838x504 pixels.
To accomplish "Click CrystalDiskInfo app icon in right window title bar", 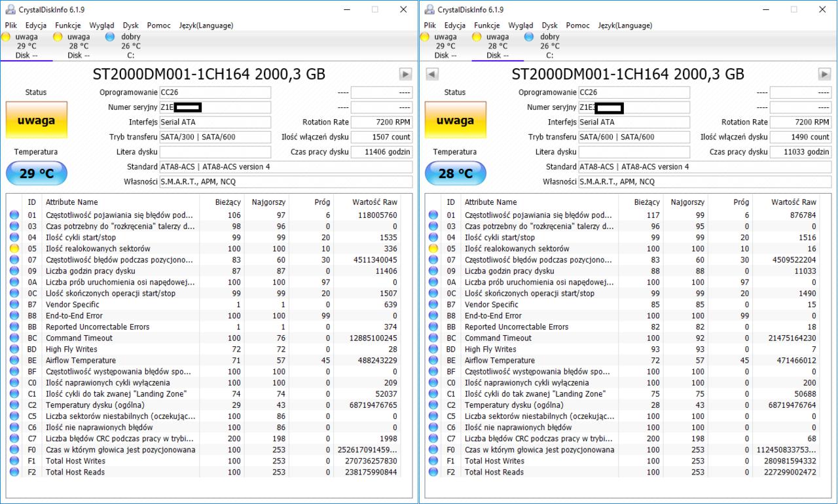I will pyautogui.click(x=429, y=9).
